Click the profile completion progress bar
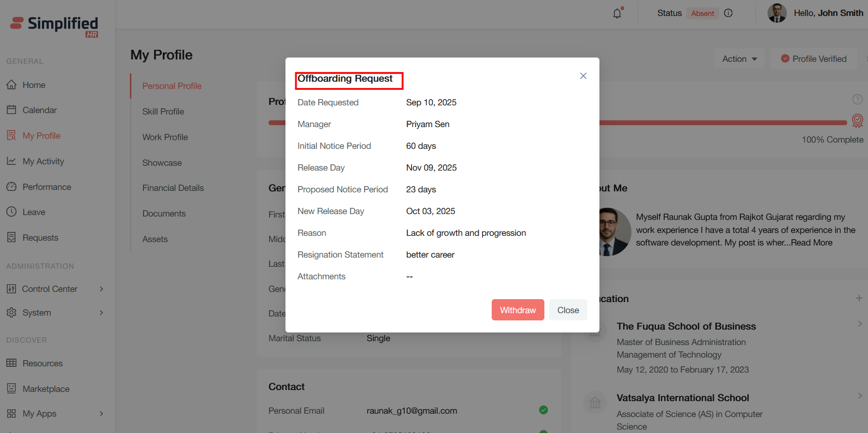868x433 pixels. (x=722, y=123)
